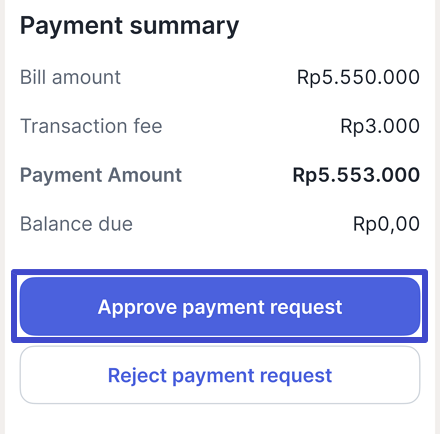This screenshot has height=434, width=440.
Task: Select the Payment summary heading
Action: click(129, 26)
